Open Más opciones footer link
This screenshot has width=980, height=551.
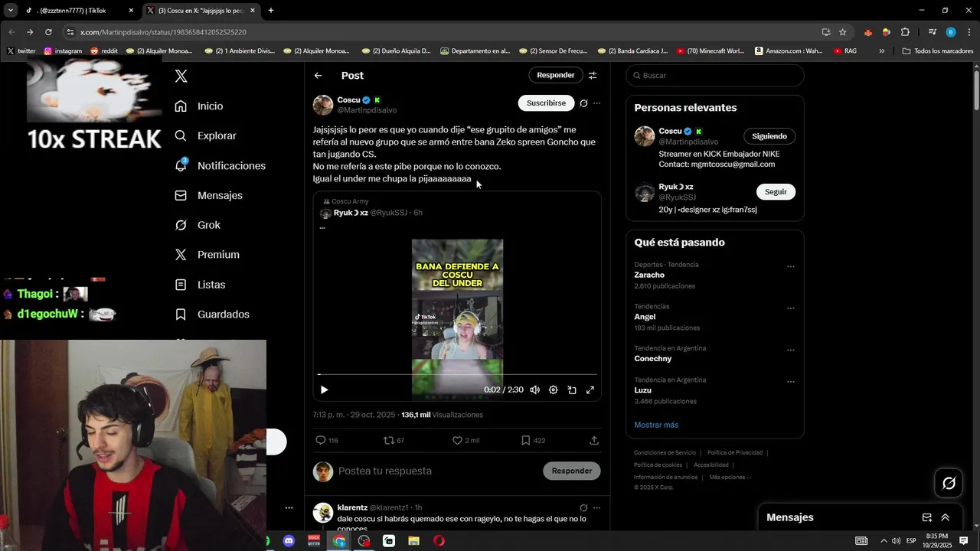point(730,477)
